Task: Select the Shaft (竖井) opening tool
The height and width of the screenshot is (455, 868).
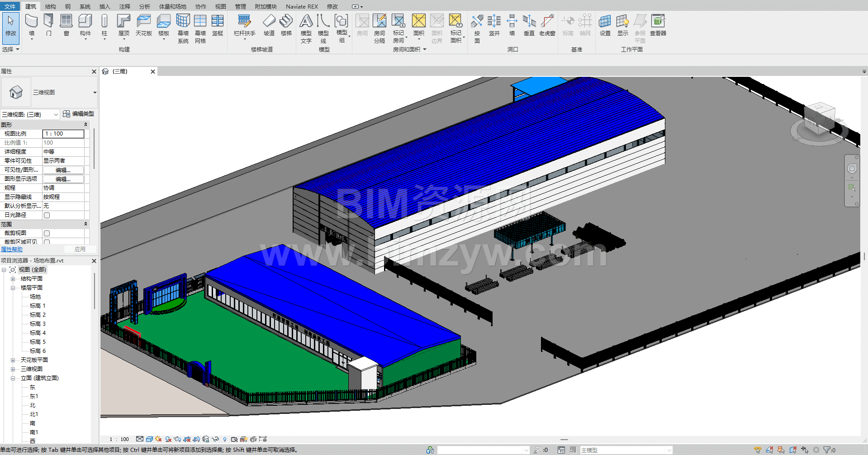Action: coord(494,25)
